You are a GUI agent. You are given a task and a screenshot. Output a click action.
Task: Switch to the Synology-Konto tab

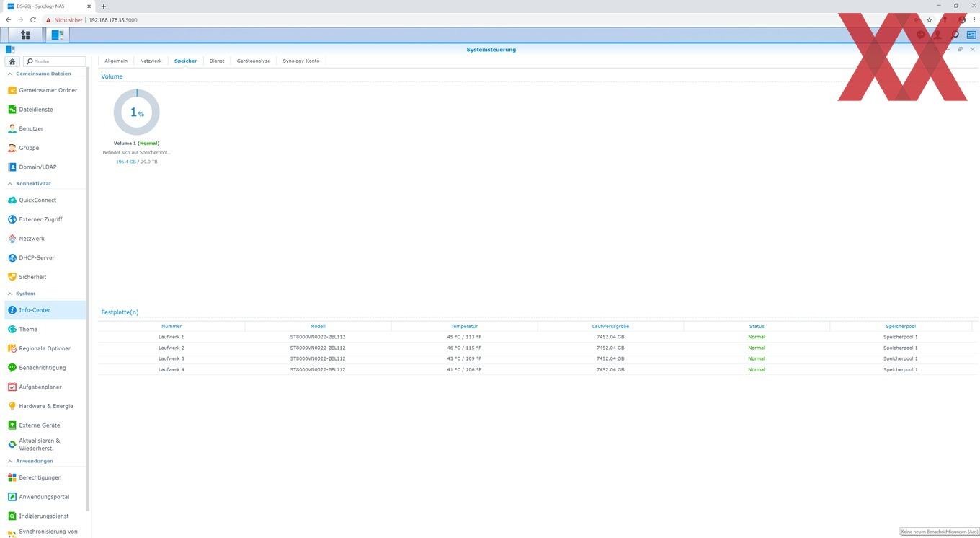[x=301, y=61]
